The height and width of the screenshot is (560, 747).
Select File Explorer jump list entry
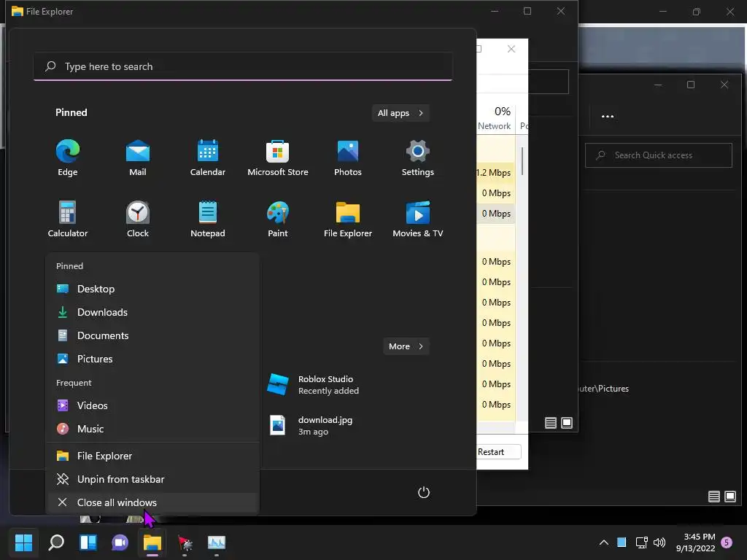pyautogui.click(x=152, y=456)
